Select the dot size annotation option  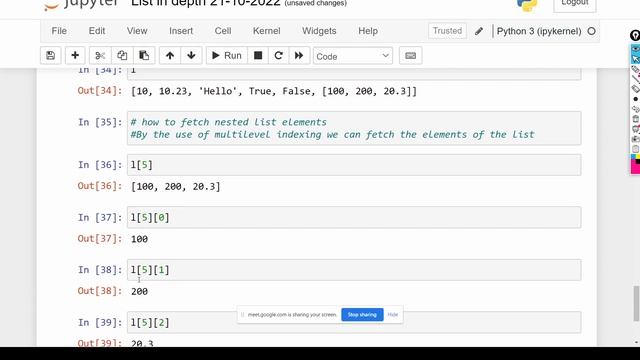636,99
